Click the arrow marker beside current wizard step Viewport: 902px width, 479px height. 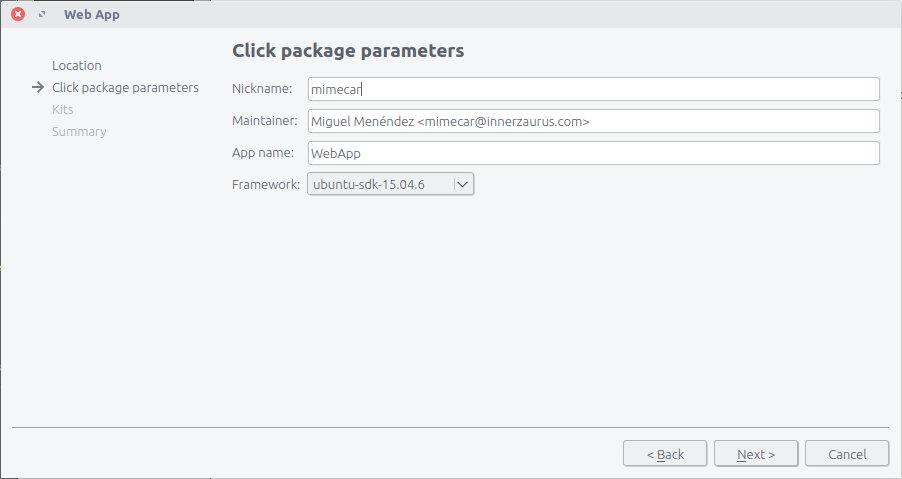point(38,87)
